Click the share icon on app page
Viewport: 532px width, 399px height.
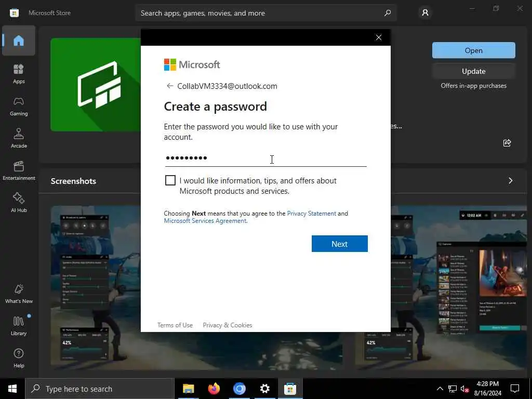(x=507, y=143)
